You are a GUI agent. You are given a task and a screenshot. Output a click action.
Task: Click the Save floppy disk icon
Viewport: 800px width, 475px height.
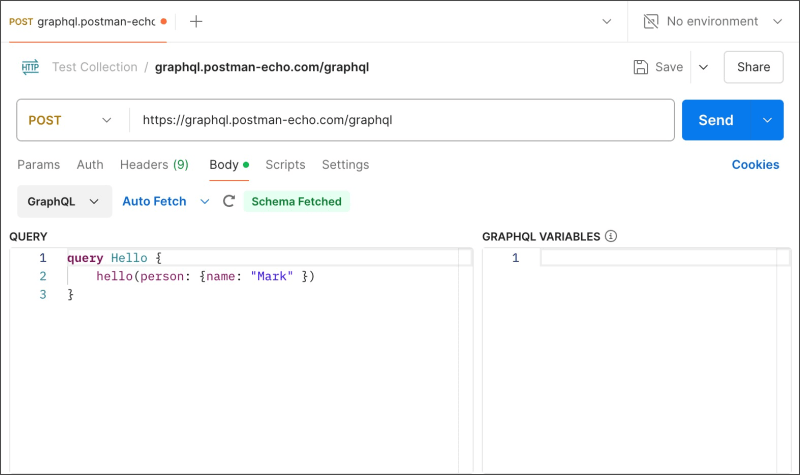(x=641, y=67)
